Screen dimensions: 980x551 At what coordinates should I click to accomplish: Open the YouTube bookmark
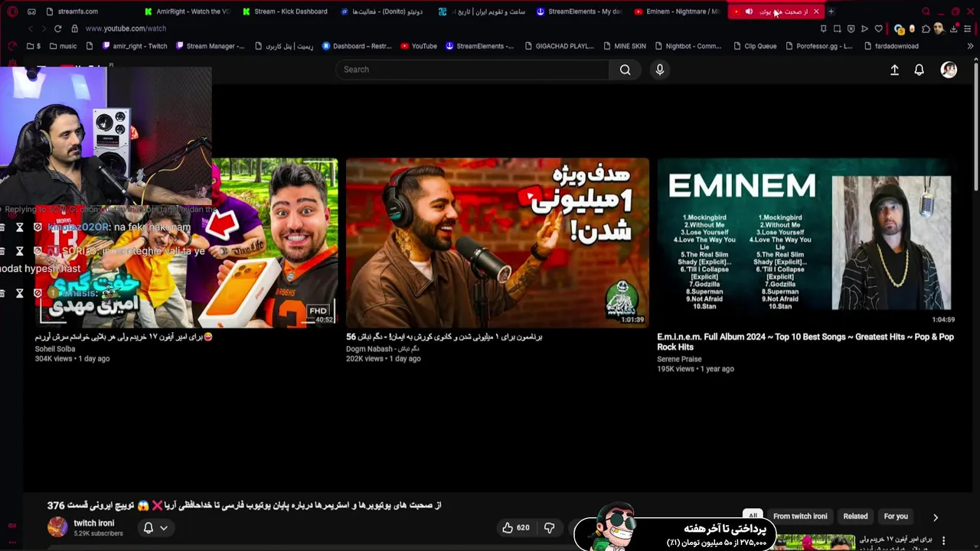[x=418, y=46]
